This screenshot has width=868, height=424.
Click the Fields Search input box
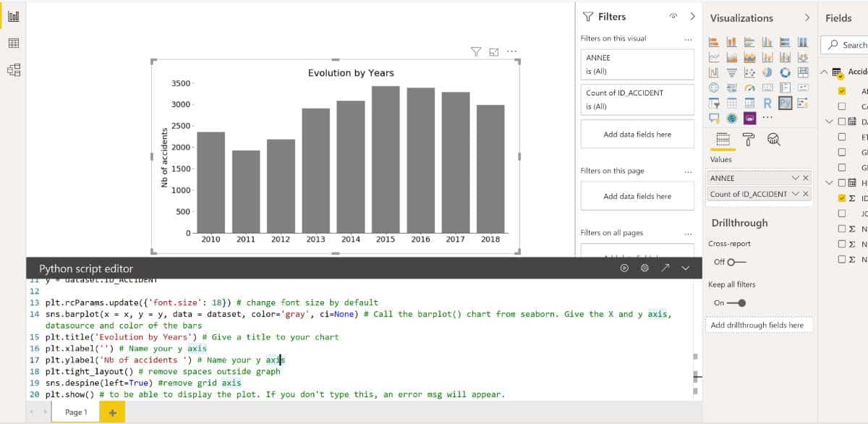click(845, 45)
